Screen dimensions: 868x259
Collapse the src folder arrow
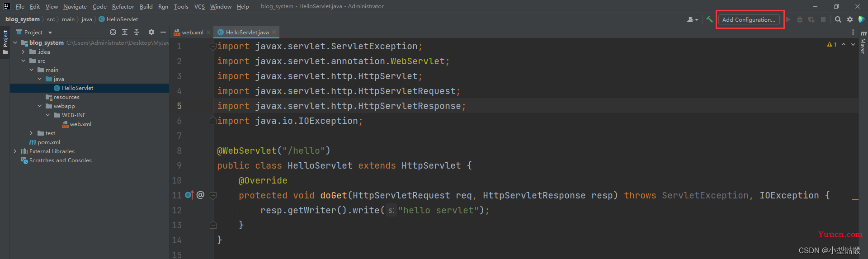tap(24, 61)
